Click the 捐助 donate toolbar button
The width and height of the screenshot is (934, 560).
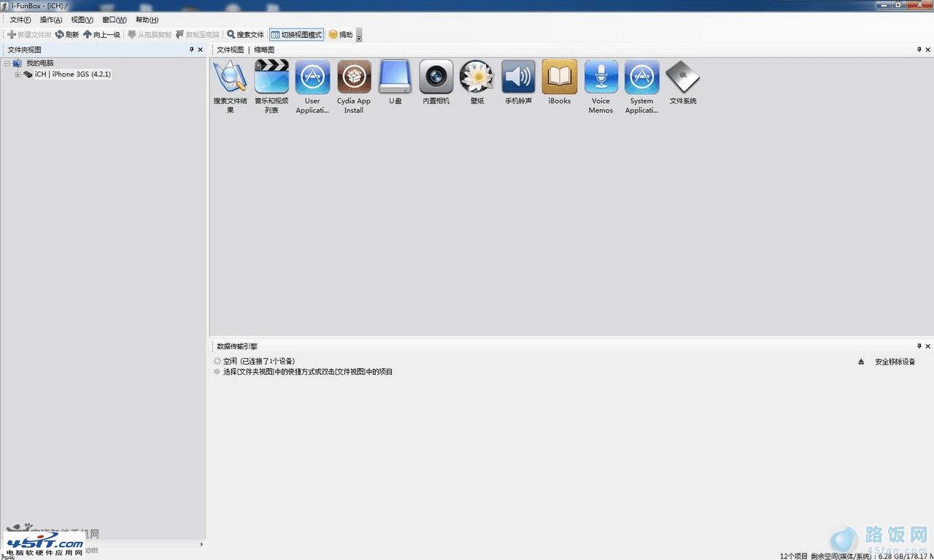341,34
